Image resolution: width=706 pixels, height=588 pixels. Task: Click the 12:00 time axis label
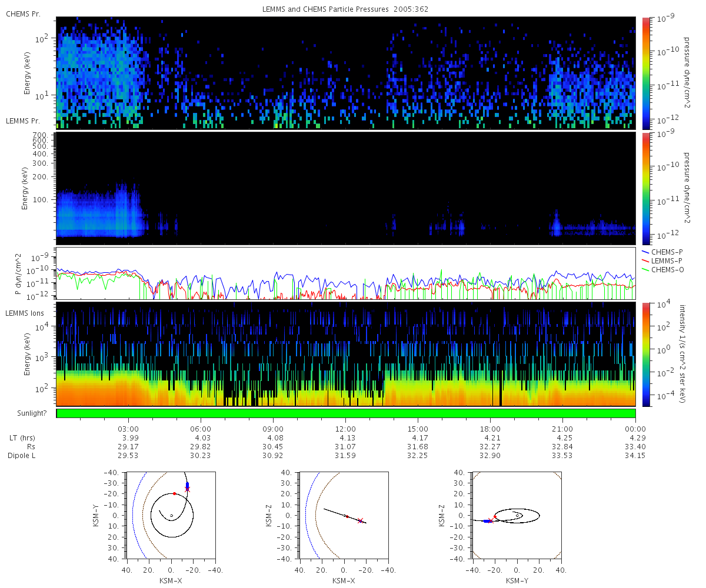345,429
